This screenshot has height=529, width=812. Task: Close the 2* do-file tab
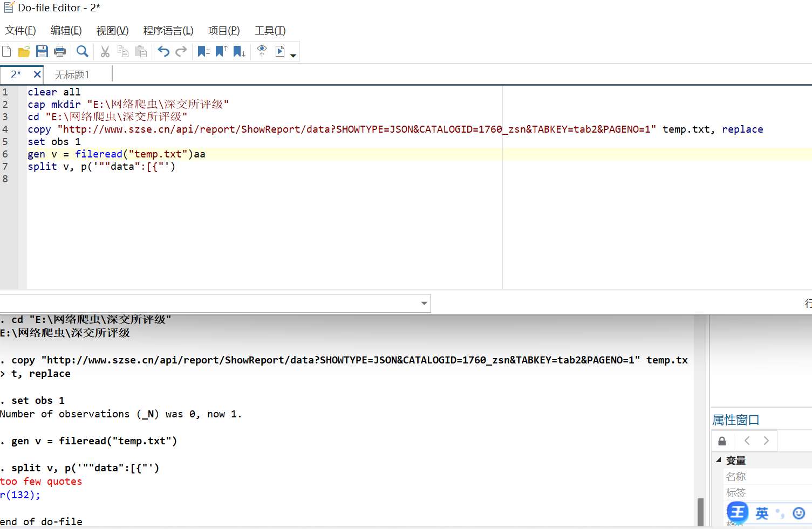point(37,74)
